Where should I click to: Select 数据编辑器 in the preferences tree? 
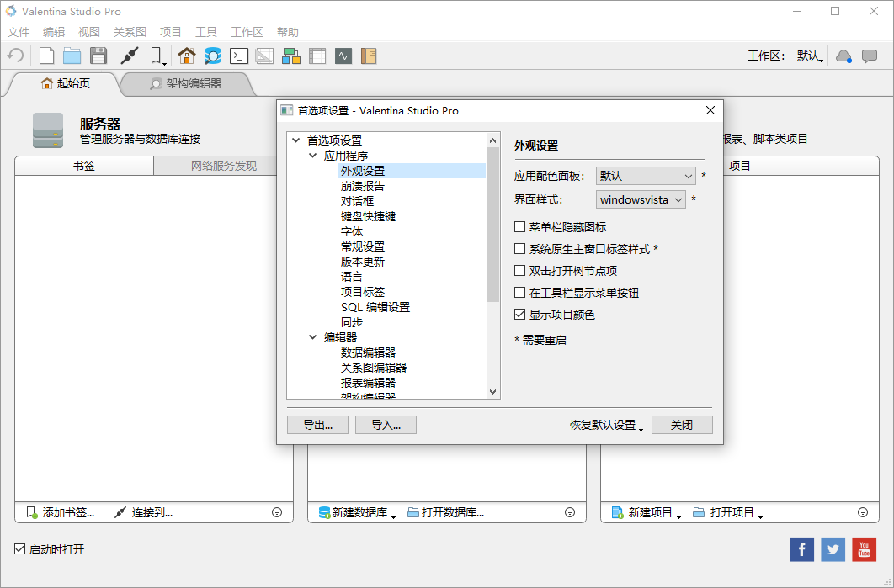pyautogui.click(x=369, y=352)
